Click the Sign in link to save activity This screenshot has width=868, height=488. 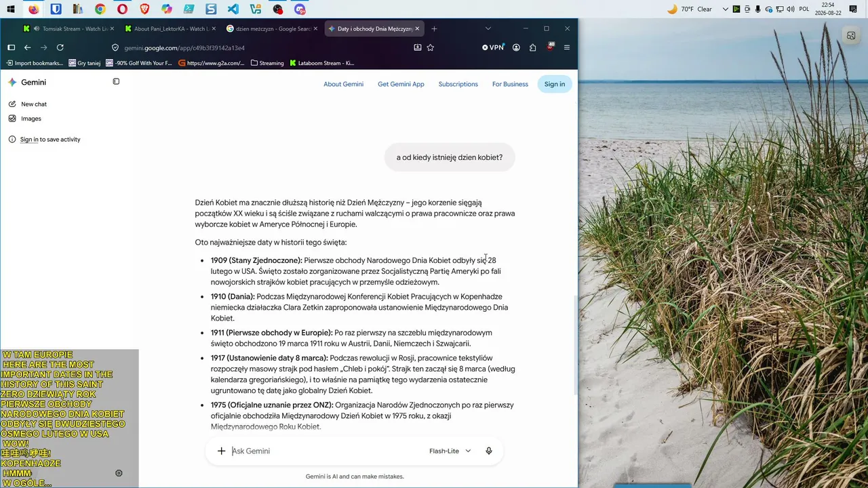tap(29, 140)
